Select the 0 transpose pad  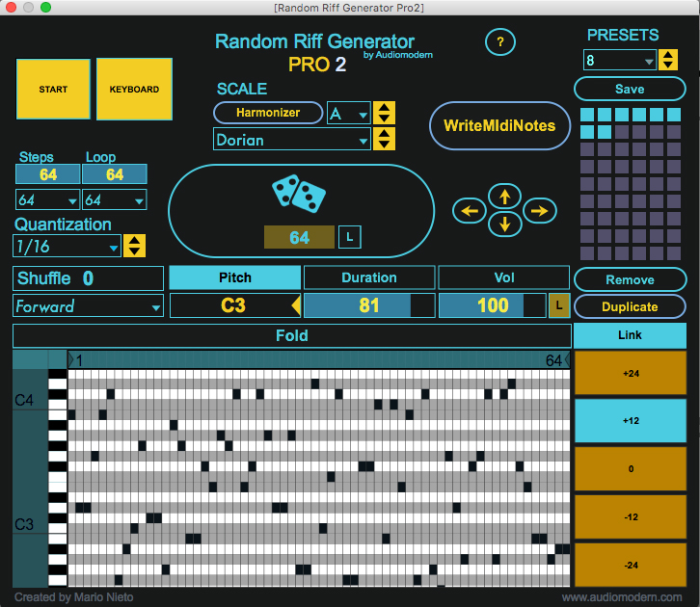click(x=630, y=469)
